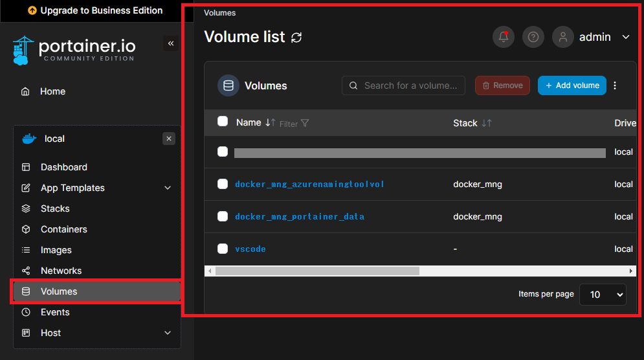This screenshot has height=360, width=644.
Task: Open Stacks in sidebar
Action: tap(55, 208)
